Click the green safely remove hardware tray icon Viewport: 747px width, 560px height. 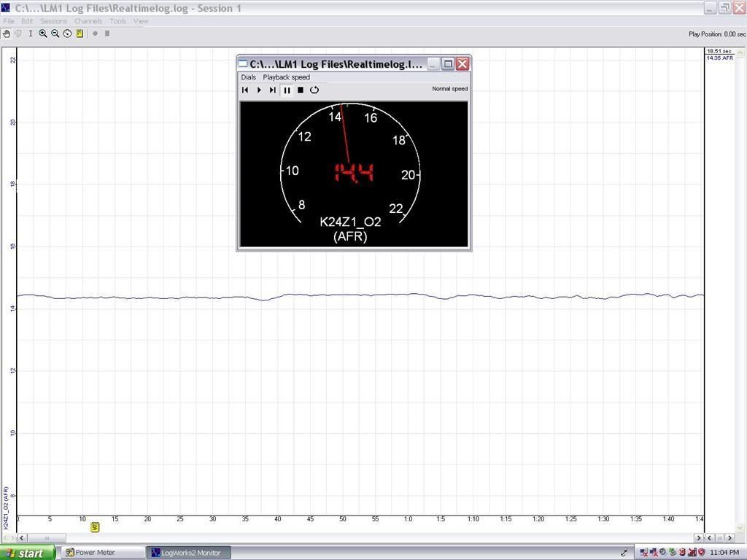point(672,553)
